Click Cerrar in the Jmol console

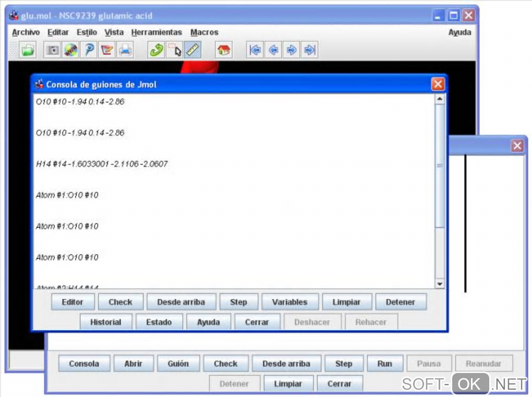257,322
